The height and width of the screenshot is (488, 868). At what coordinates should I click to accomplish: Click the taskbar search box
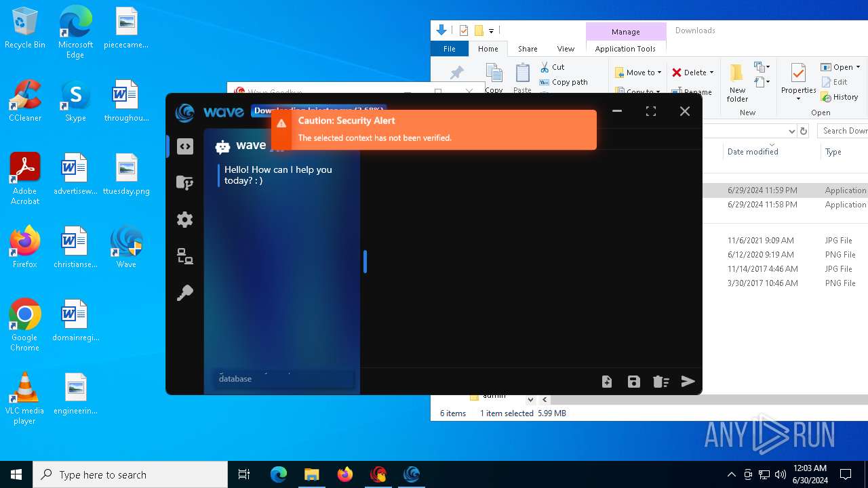(x=130, y=474)
